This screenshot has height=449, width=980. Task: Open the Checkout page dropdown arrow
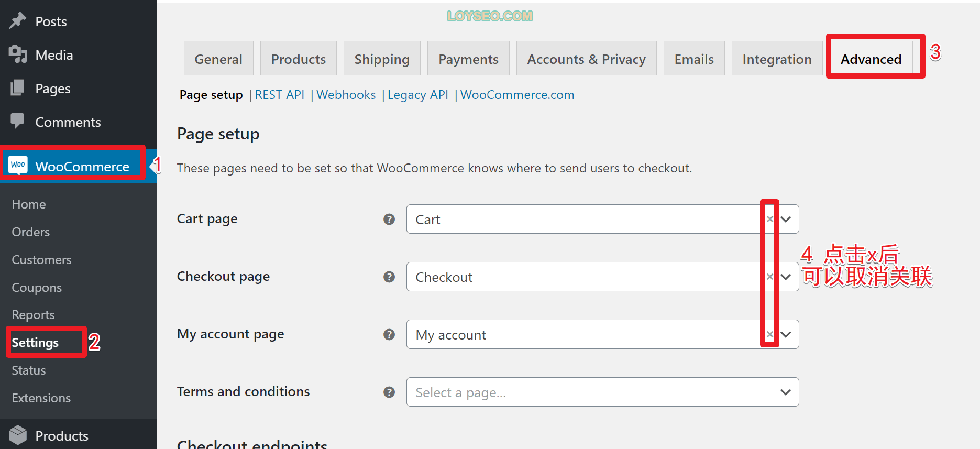pos(786,277)
